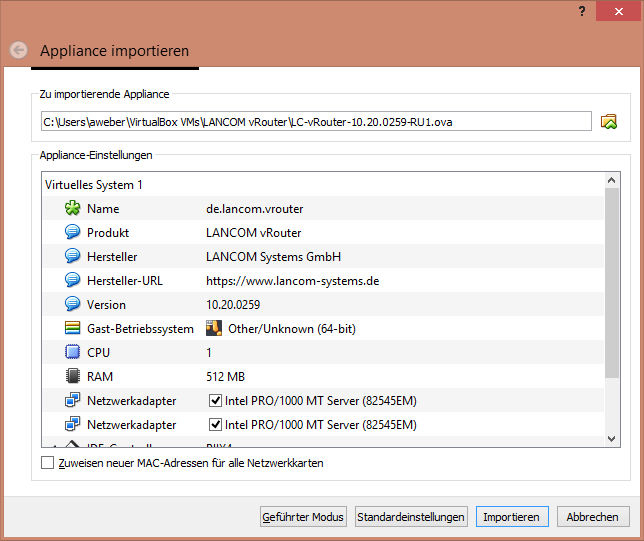
Task: Click the Gast-Betriebssystem row icon
Action: pos(72,329)
